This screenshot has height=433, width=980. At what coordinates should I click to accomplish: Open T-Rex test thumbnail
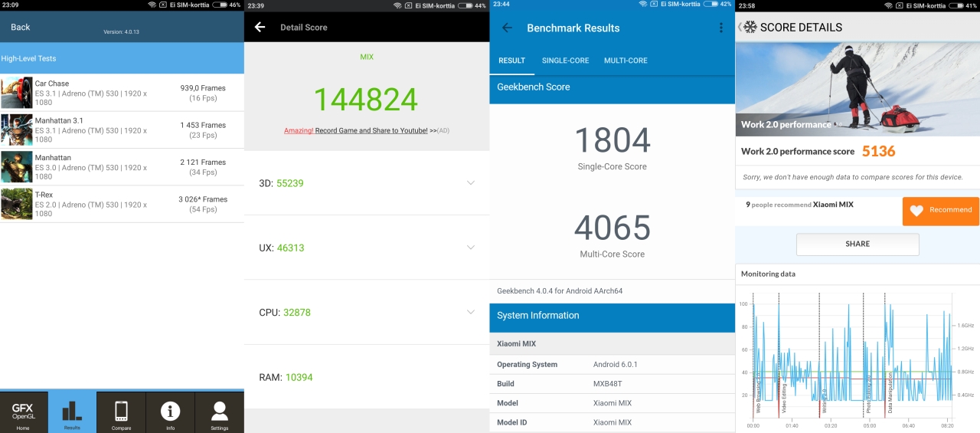click(x=17, y=204)
